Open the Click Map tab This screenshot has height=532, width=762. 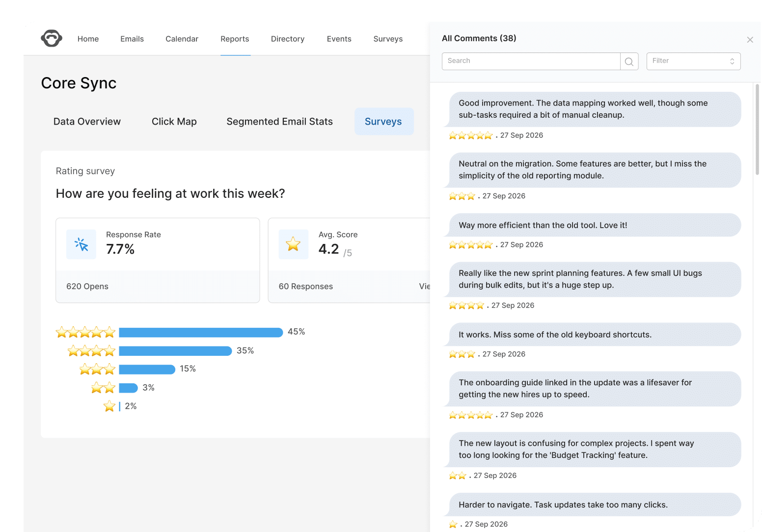coord(174,121)
